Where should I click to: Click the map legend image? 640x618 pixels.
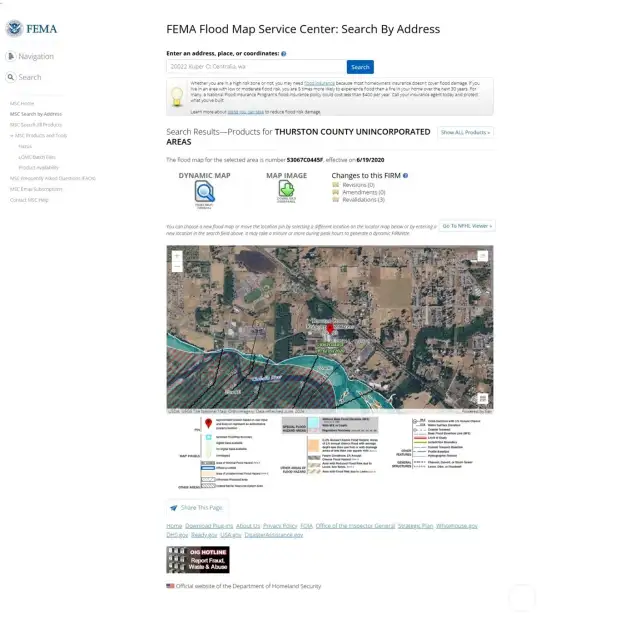coord(330,452)
